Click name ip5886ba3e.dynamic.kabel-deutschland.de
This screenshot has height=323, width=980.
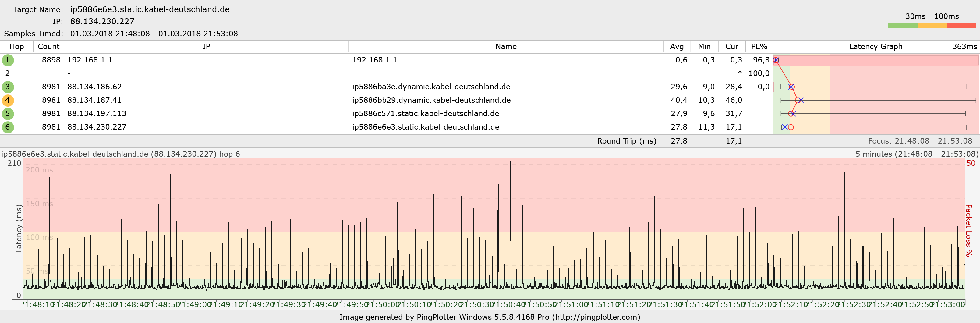[431, 87]
